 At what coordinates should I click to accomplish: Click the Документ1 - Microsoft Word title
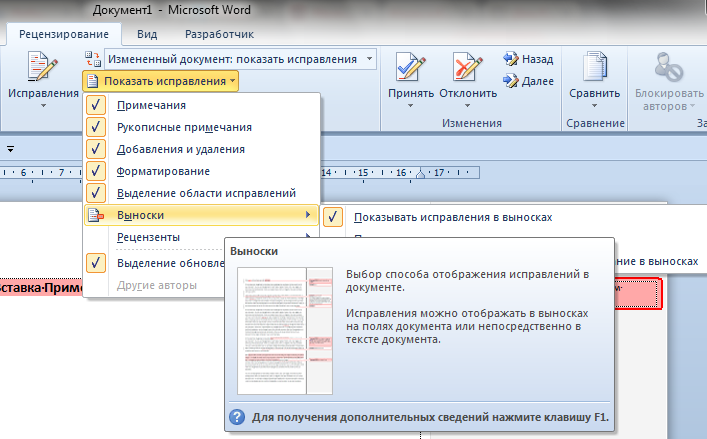tap(172, 10)
